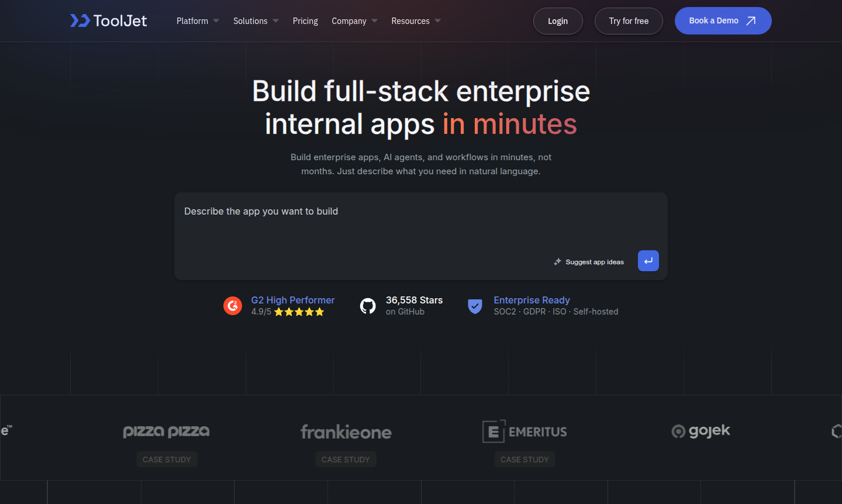Click the GitHub octocat icon
The image size is (842, 504).
coord(368,306)
